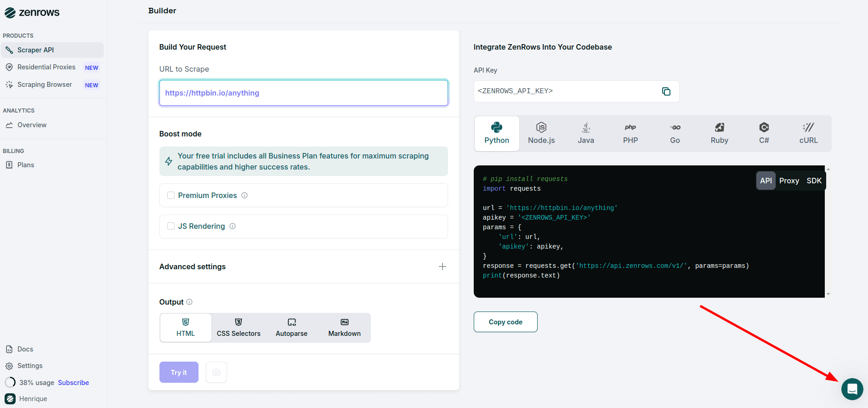The image size is (868, 408).
Task: Select CSS Selectors output format
Action: 238,328
